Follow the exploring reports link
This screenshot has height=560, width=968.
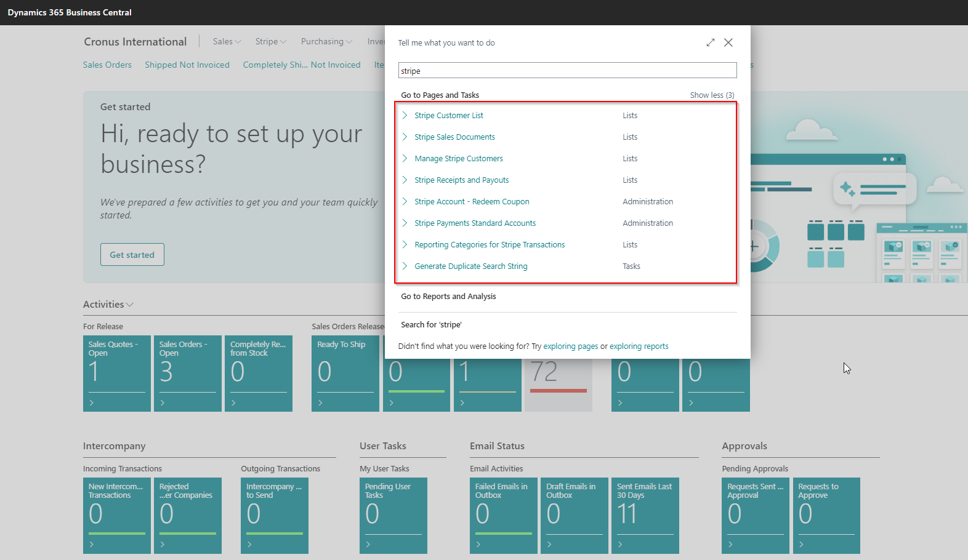[x=639, y=346]
